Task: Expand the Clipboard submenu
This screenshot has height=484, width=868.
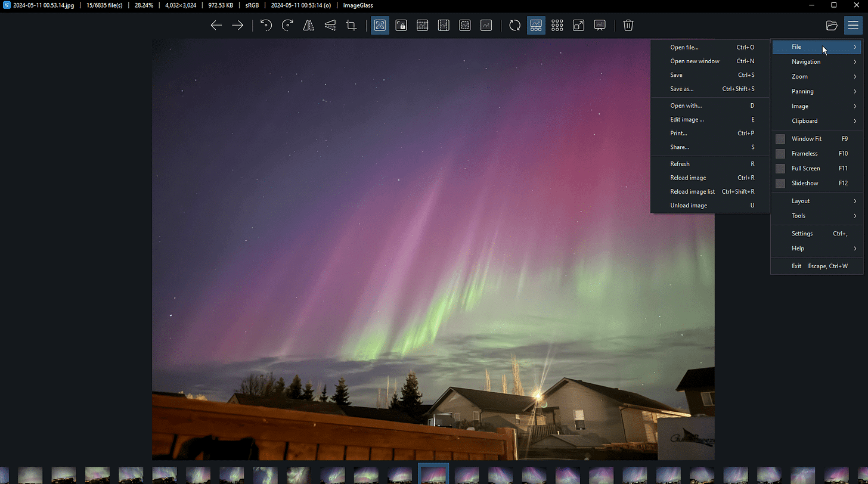Action: 817,121
